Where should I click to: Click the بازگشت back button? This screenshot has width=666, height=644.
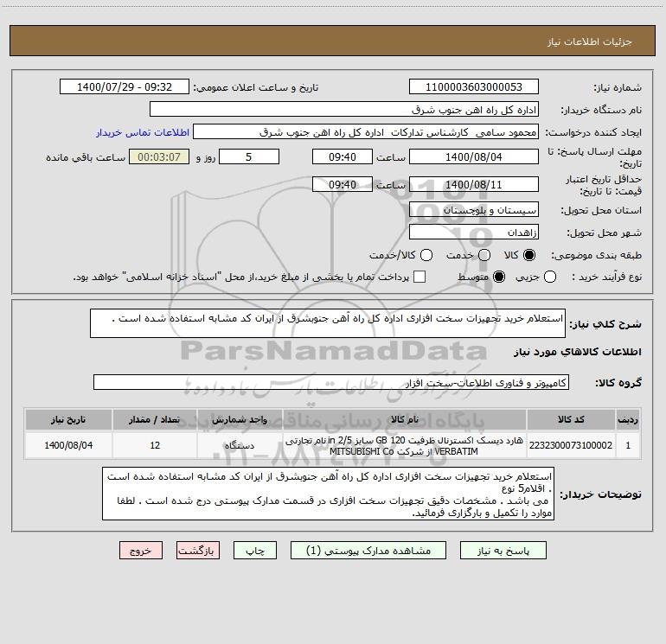click(198, 551)
